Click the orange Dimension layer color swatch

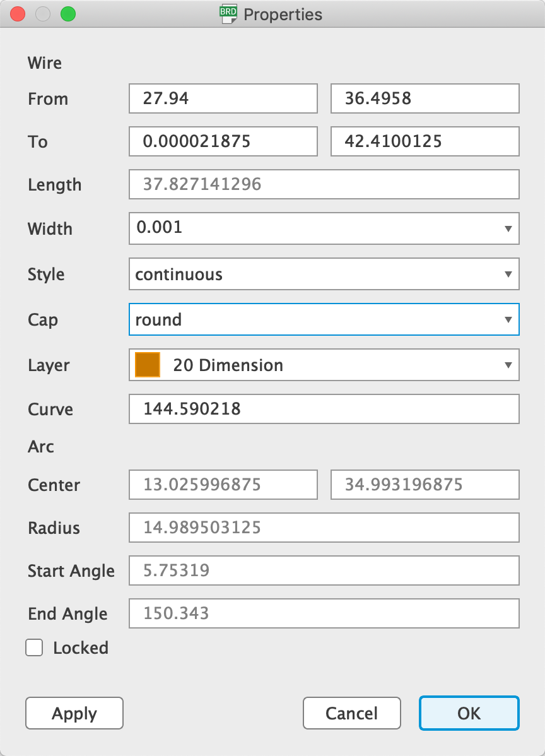(148, 365)
